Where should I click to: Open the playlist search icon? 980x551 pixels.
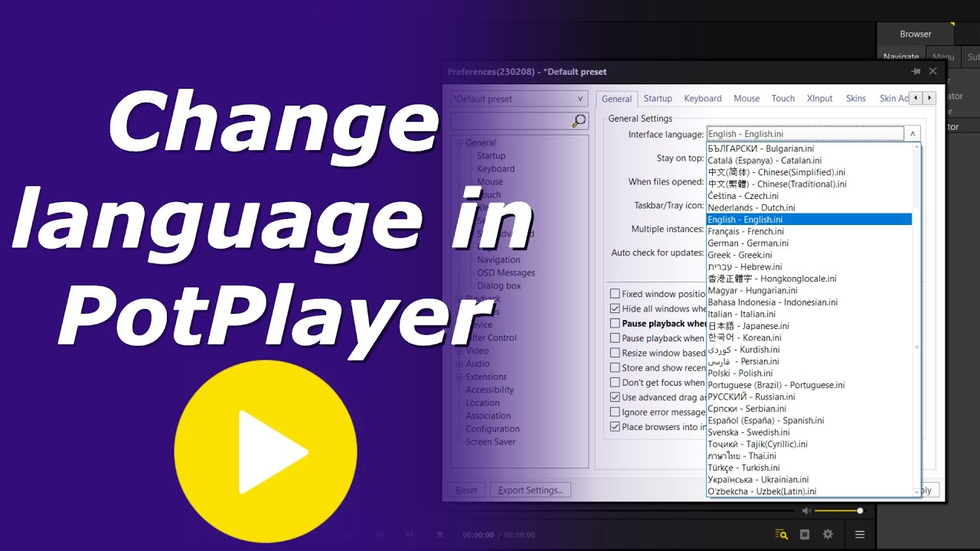click(781, 533)
